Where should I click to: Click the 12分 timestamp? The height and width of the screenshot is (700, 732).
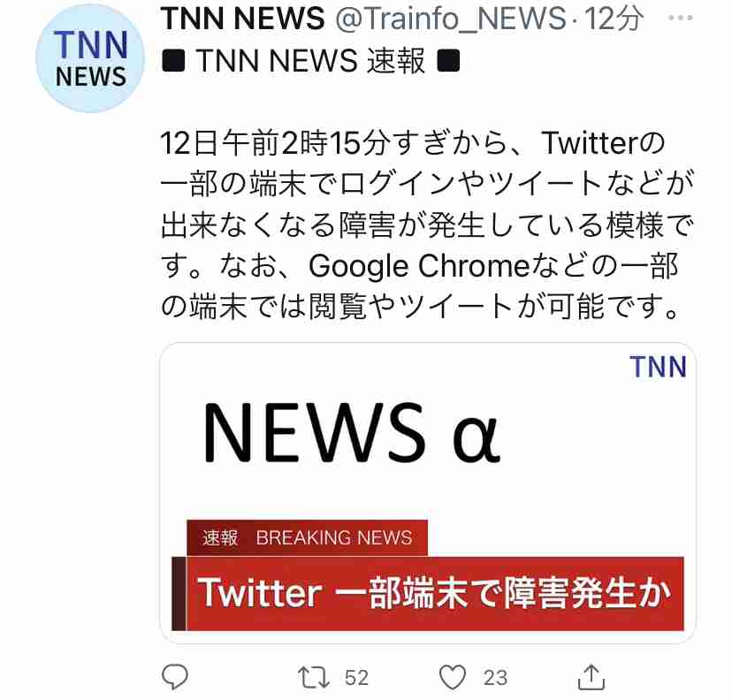(x=614, y=19)
